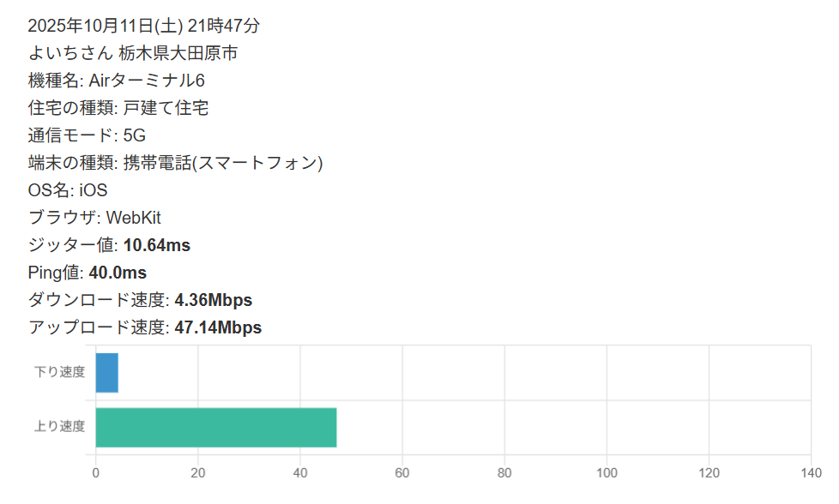
Task: Click the 60 tick on chart axis
Action: (x=402, y=472)
